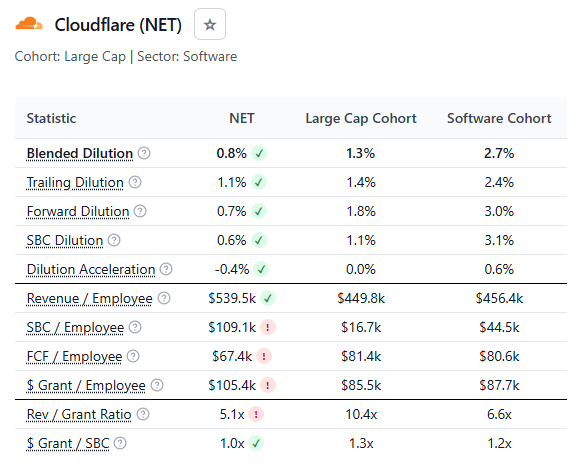Viewport: 585px width, 473px height.
Task: Select the Software Cohort column header
Action: [x=499, y=118]
